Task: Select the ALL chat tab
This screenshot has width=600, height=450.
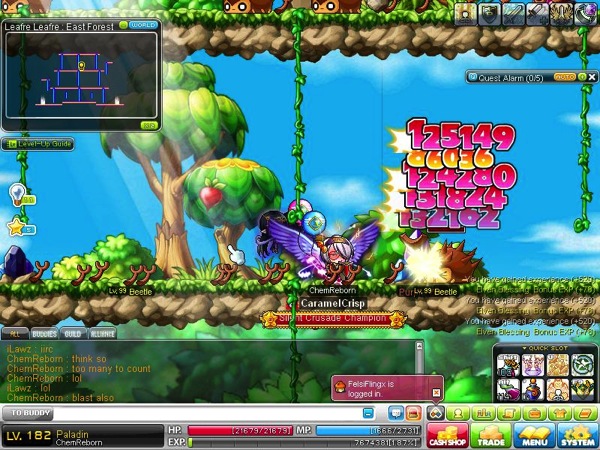Action: pos(15,334)
